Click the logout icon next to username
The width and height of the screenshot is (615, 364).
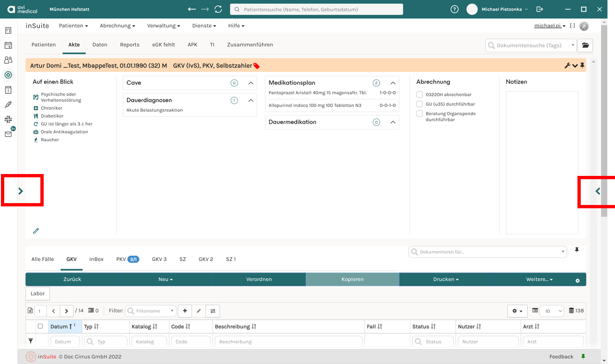[539, 9]
